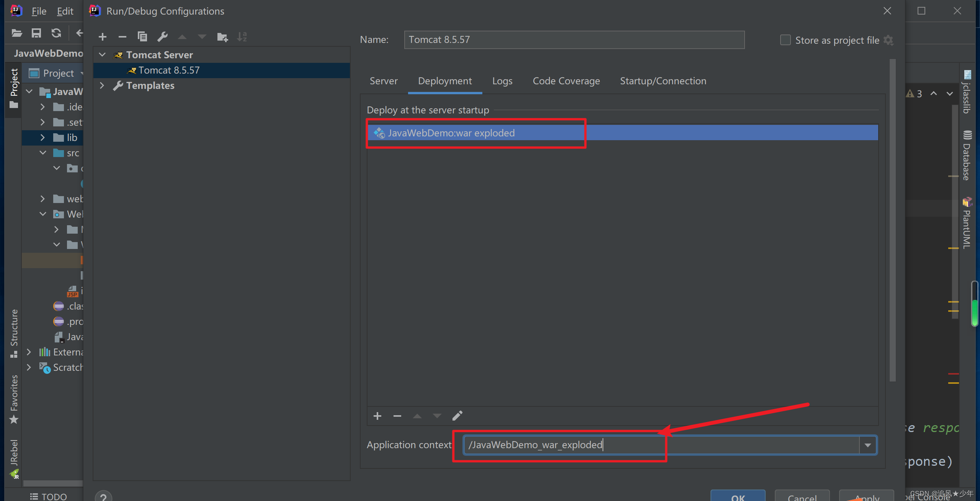Image resolution: width=980 pixels, height=501 pixels.
Task: Click the move deployment down arrow
Action: [436, 415]
